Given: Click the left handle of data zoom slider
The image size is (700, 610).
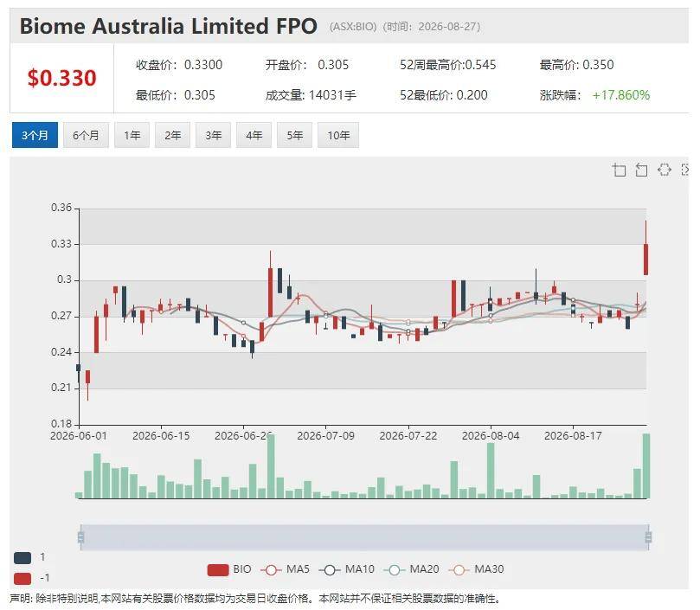Looking at the screenshot, I should click(80, 536).
